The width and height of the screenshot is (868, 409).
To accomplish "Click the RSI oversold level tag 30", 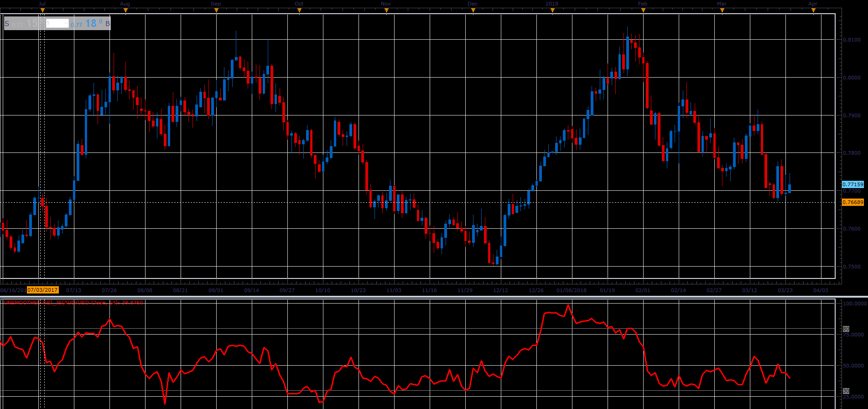I will click(846, 391).
